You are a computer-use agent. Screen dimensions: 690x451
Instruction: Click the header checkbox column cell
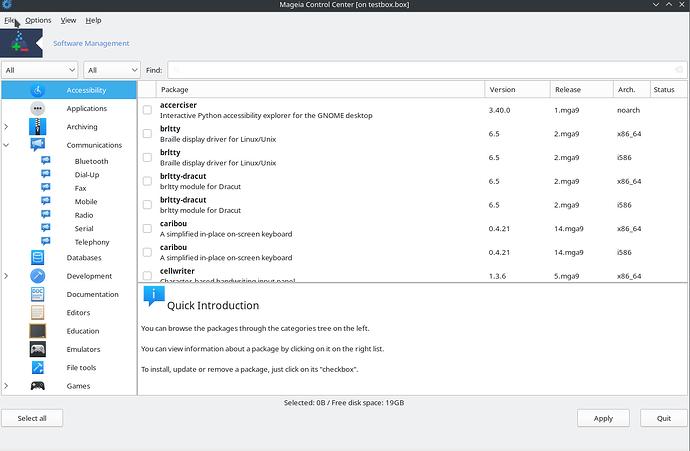point(147,89)
